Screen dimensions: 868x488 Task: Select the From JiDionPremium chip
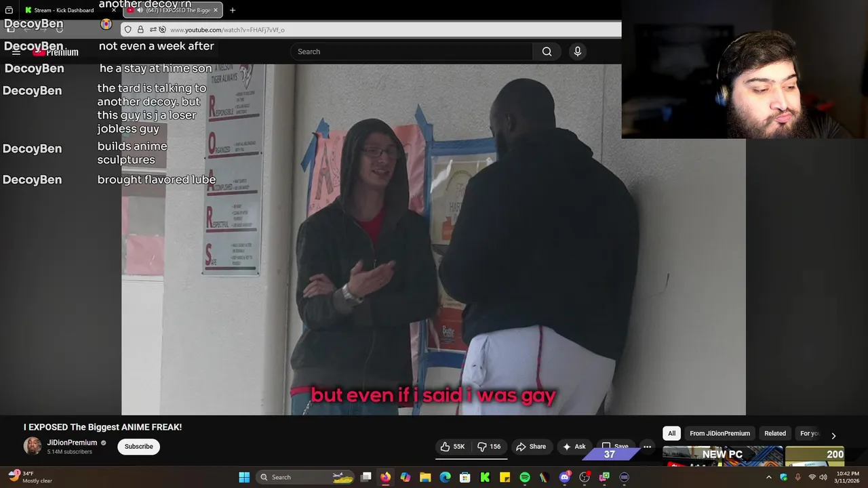pyautogui.click(x=719, y=434)
